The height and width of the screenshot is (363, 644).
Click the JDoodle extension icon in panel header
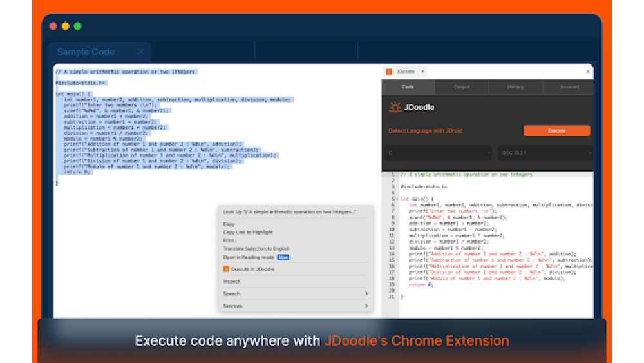point(389,72)
